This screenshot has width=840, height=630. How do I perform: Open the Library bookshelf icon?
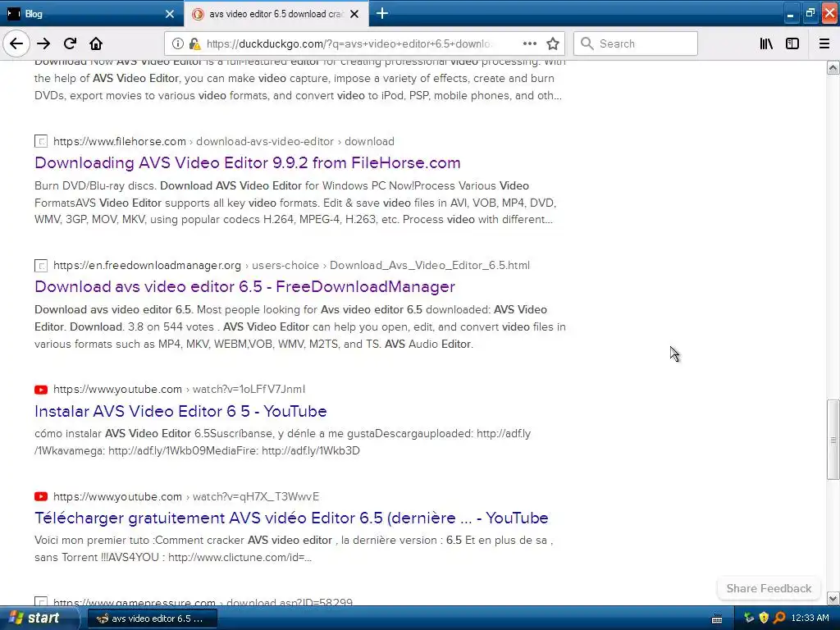point(766,43)
